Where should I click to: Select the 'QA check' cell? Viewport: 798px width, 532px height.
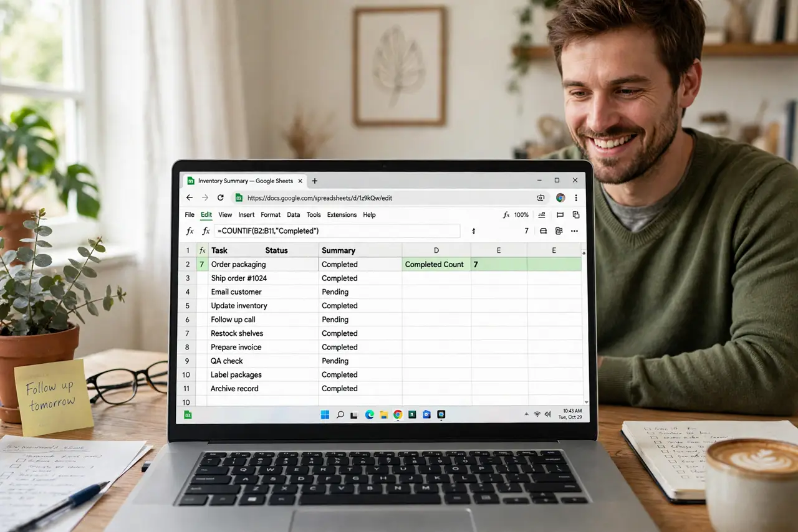point(262,361)
